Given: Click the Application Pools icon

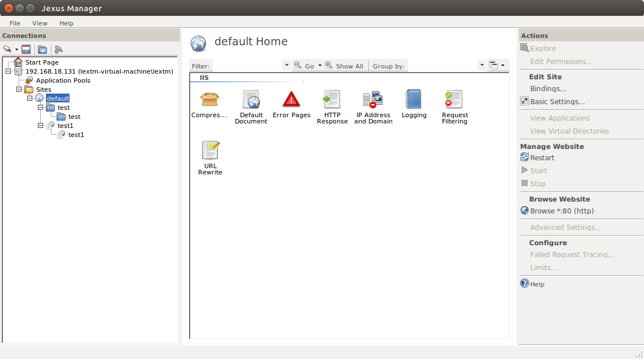Looking at the screenshot, I should pos(29,80).
